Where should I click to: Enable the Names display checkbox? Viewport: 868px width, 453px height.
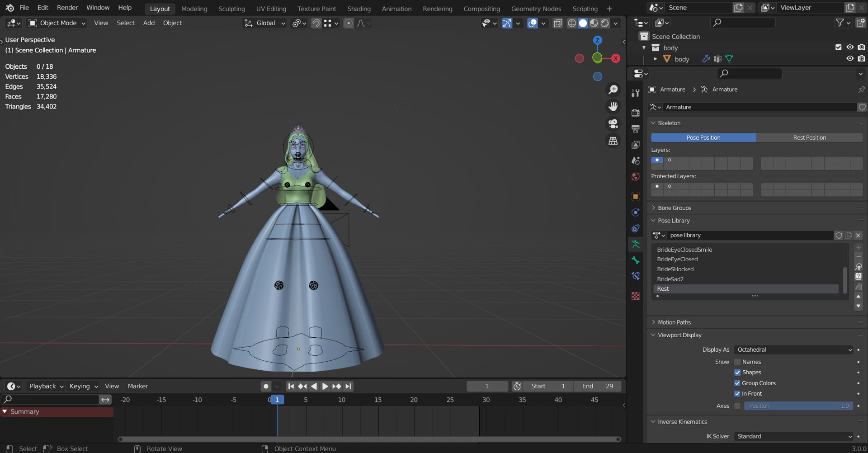click(737, 362)
